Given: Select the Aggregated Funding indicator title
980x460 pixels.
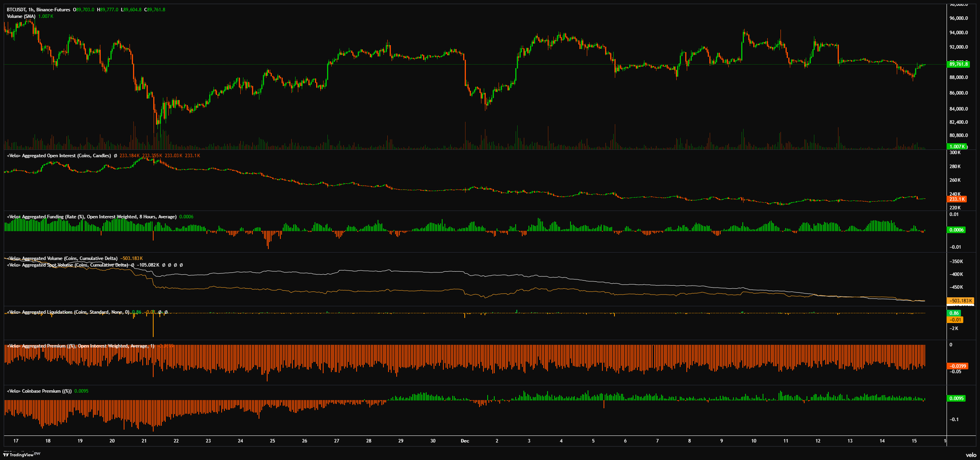Looking at the screenshot, I should pyautogui.click(x=91, y=217).
